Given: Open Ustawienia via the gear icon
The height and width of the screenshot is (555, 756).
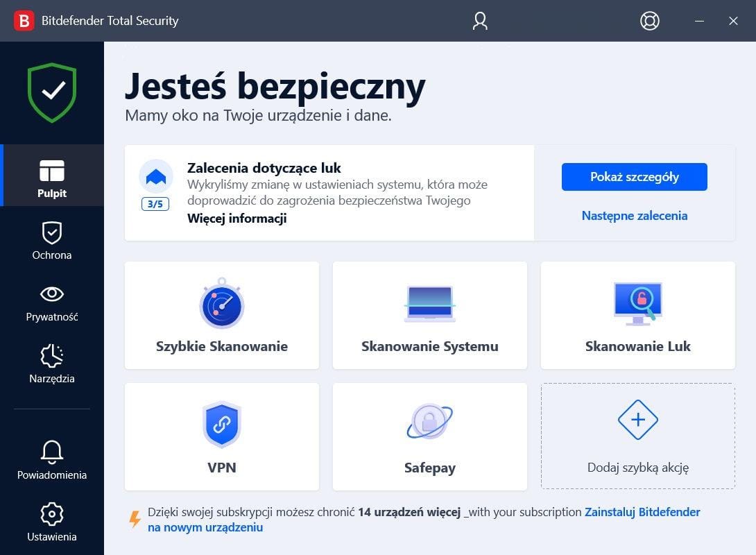Looking at the screenshot, I should tap(51, 521).
